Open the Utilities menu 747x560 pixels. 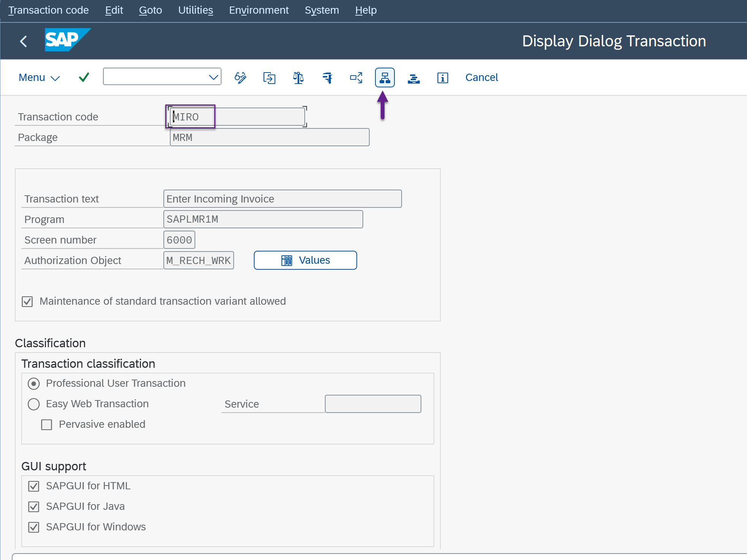pos(195,10)
